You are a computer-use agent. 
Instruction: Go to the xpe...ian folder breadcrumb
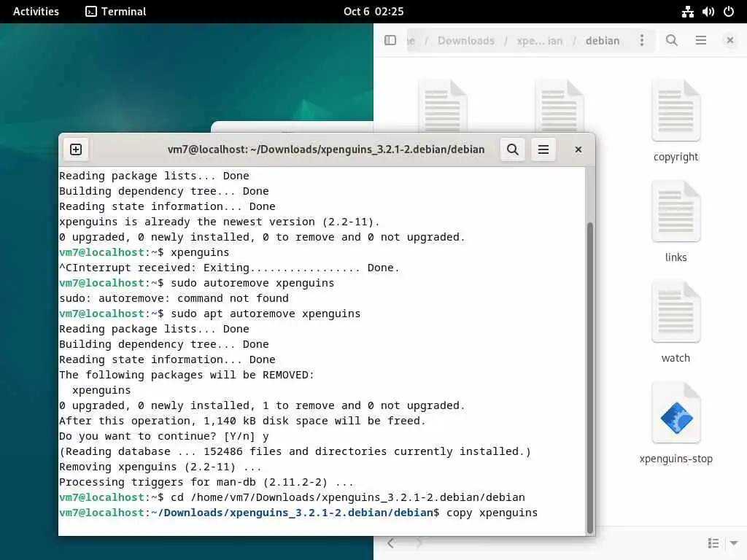539,41
